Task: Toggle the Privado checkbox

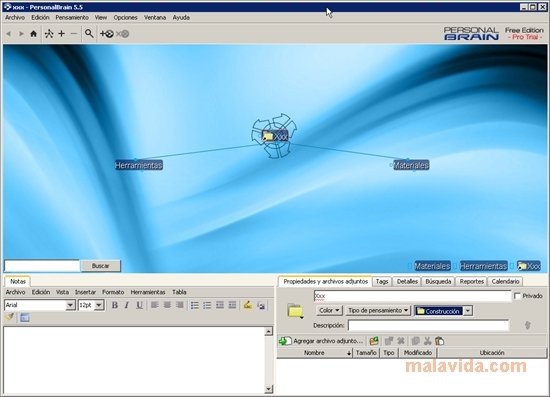Action: [x=517, y=296]
